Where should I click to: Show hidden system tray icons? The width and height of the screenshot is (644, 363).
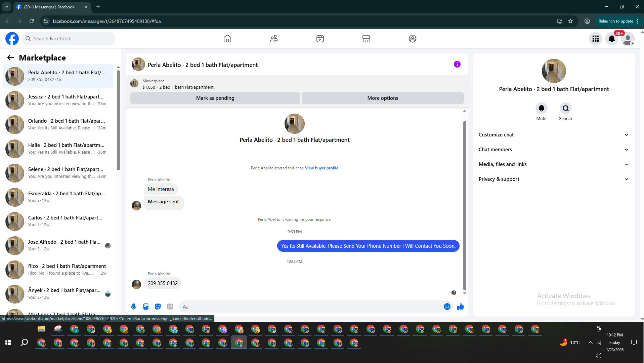[x=590, y=342]
